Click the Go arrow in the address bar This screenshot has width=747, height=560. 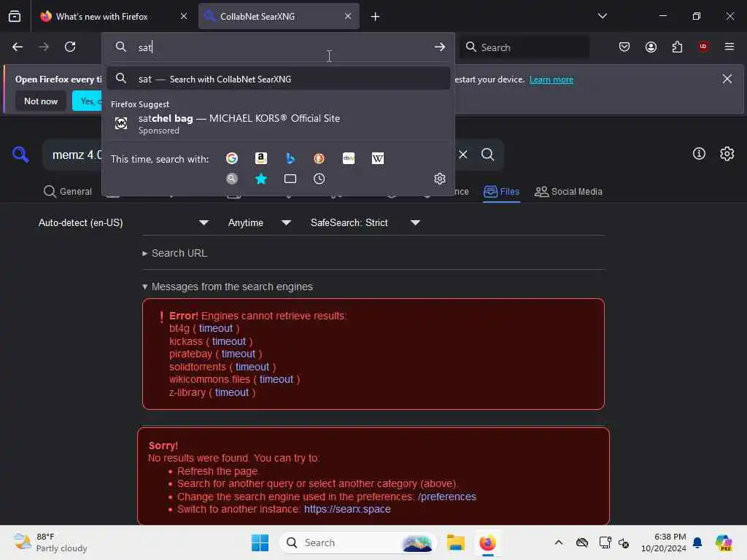pyautogui.click(x=439, y=47)
